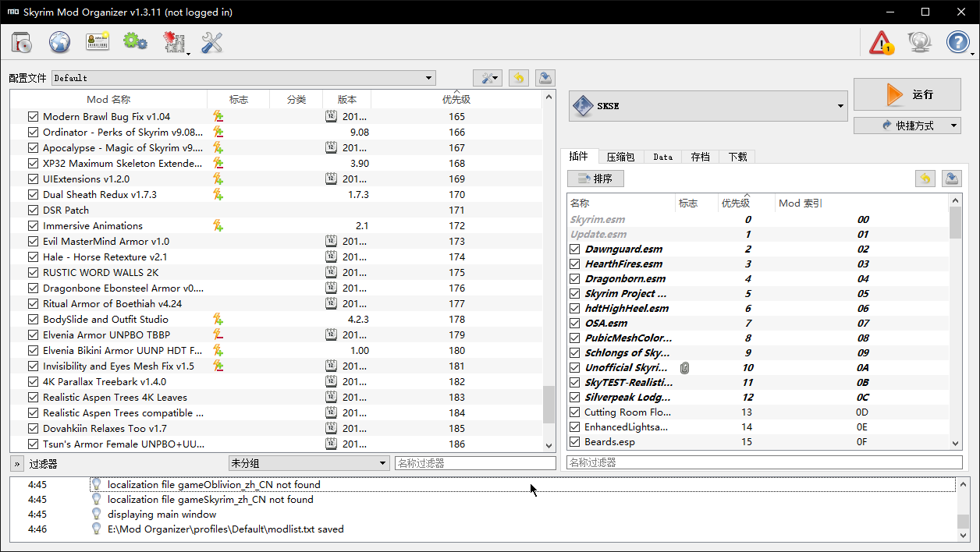Click the SKSE executable icon

[584, 106]
